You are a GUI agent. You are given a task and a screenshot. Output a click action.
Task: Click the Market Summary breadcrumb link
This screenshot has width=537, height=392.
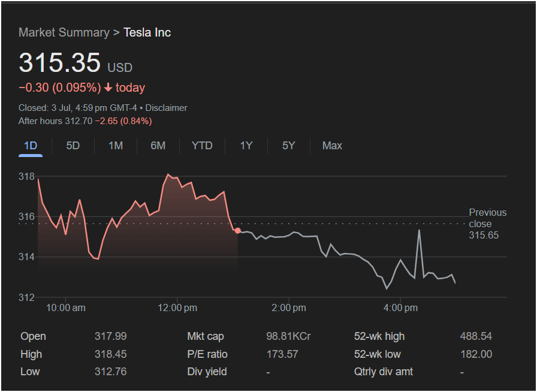coord(64,32)
